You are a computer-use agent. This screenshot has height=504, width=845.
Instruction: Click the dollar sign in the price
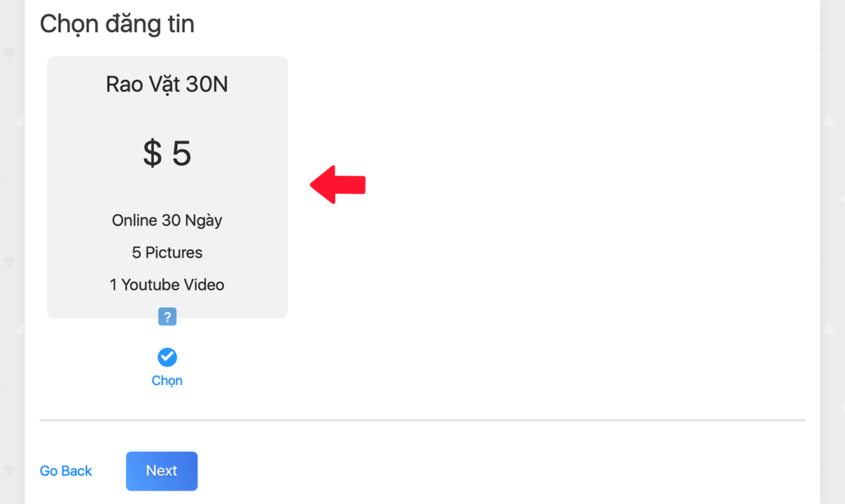152,153
